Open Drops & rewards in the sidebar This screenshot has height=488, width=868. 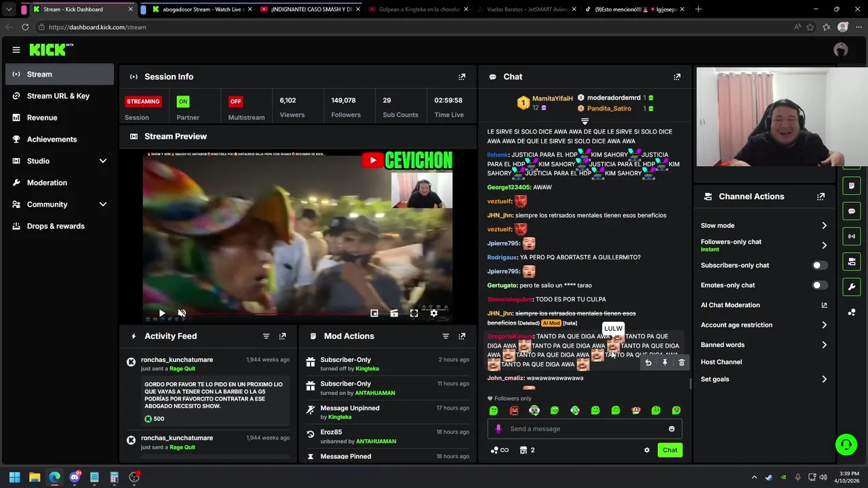click(60, 226)
